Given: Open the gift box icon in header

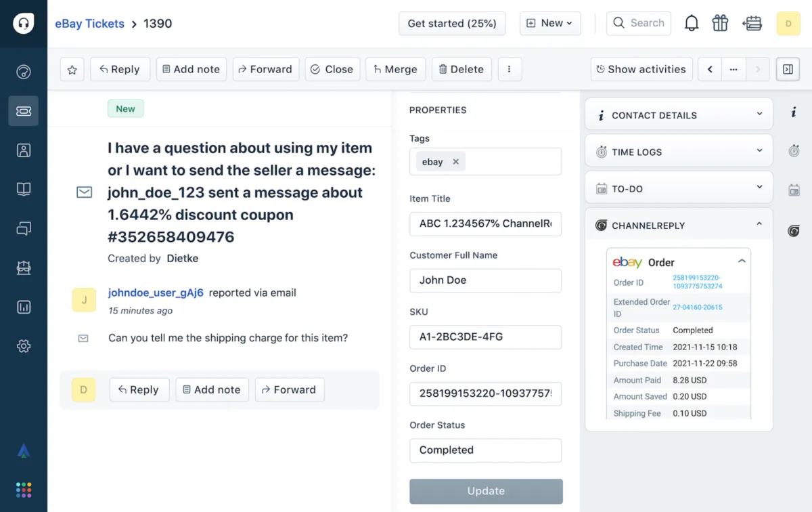Looking at the screenshot, I should [x=720, y=23].
